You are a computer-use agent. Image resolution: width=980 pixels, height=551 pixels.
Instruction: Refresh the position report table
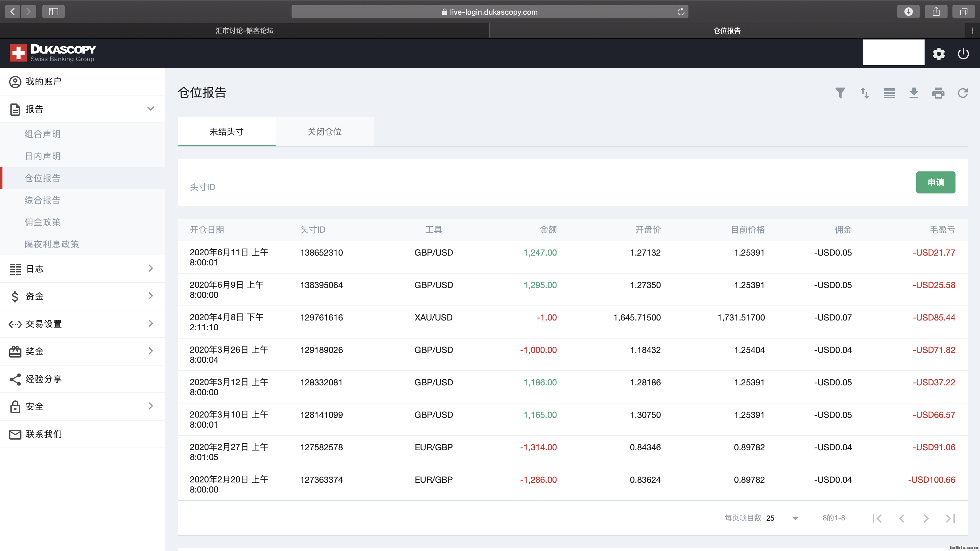point(963,93)
